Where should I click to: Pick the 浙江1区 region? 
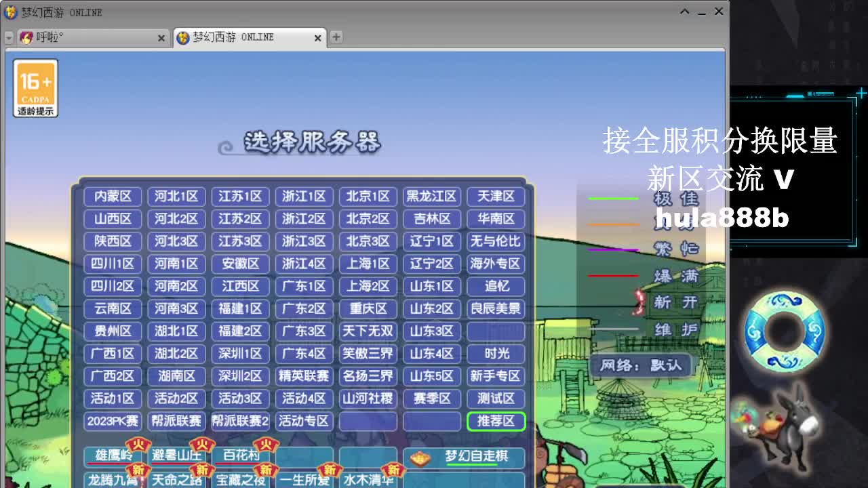click(304, 197)
